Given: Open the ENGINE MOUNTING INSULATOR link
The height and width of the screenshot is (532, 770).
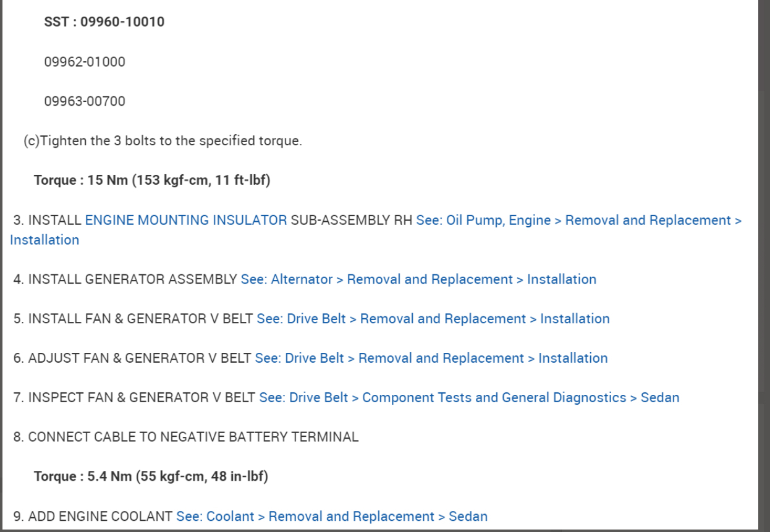Looking at the screenshot, I should [185, 221].
